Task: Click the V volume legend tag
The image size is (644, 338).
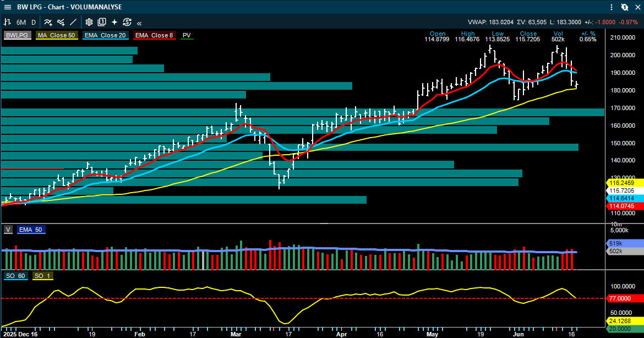Action: tap(8, 230)
